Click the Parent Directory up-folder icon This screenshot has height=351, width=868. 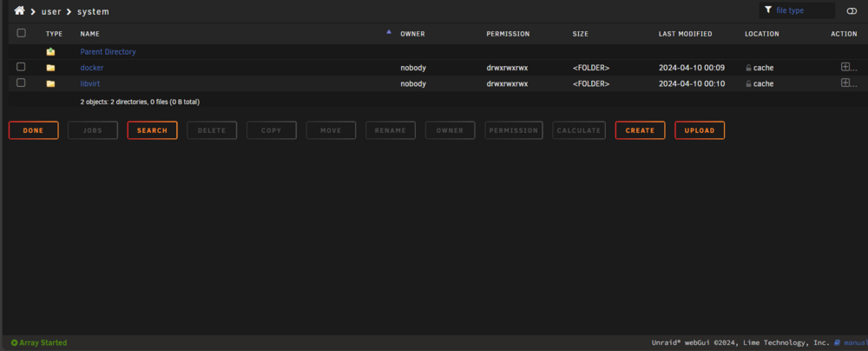pyautogui.click(x=51, y=51)
